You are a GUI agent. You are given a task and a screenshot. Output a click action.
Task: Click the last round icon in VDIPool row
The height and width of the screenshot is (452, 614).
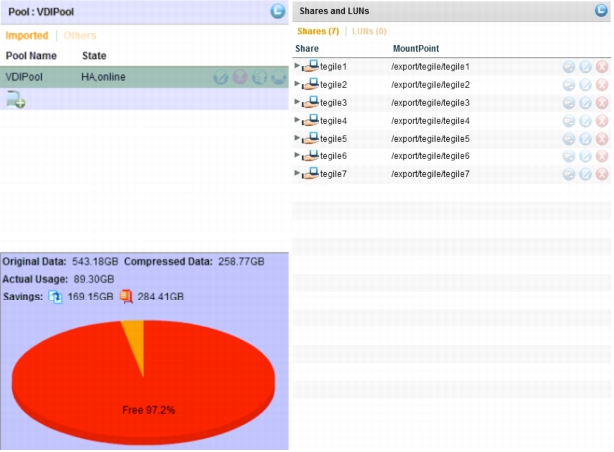pyautogui.click(x=278, y=77)
